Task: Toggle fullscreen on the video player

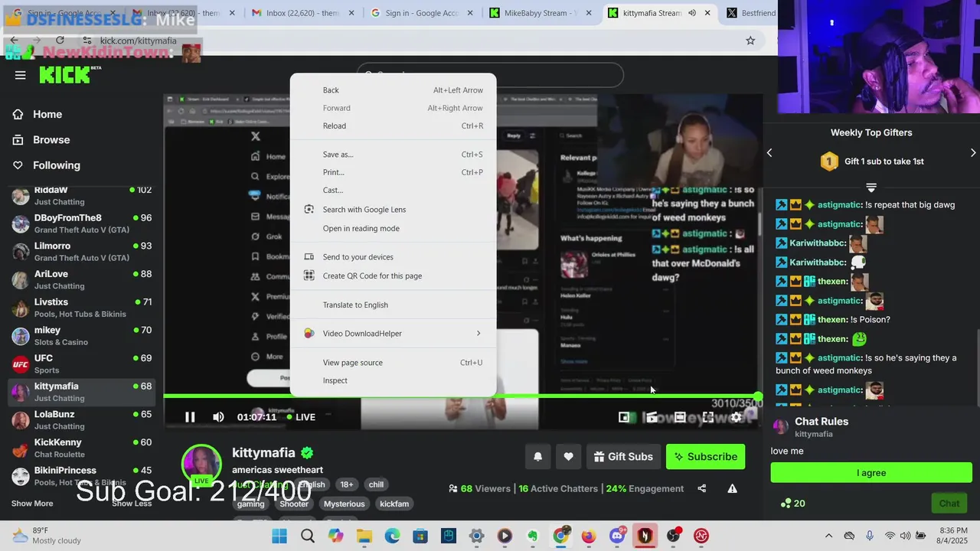Action: (x=708, y=417)
